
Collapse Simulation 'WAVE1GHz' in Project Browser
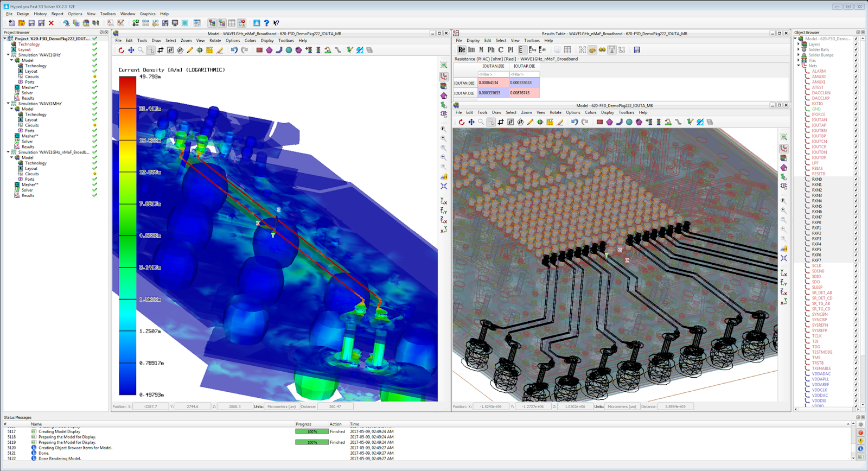click(8, 55)
